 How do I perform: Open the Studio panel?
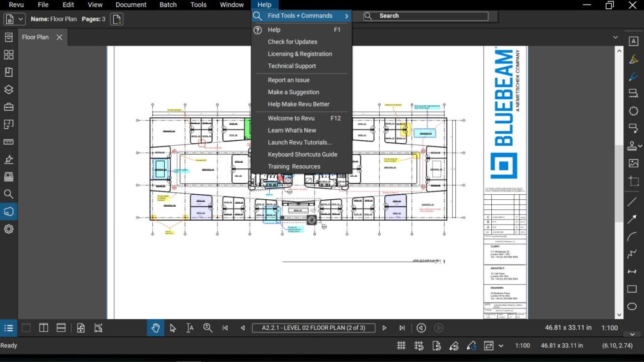tap(9, 211)
